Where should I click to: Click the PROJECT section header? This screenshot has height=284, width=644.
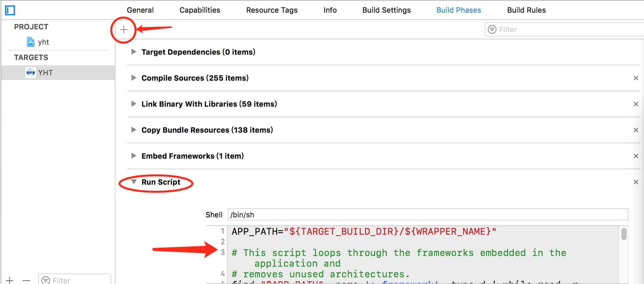click(x=31, y=27)
